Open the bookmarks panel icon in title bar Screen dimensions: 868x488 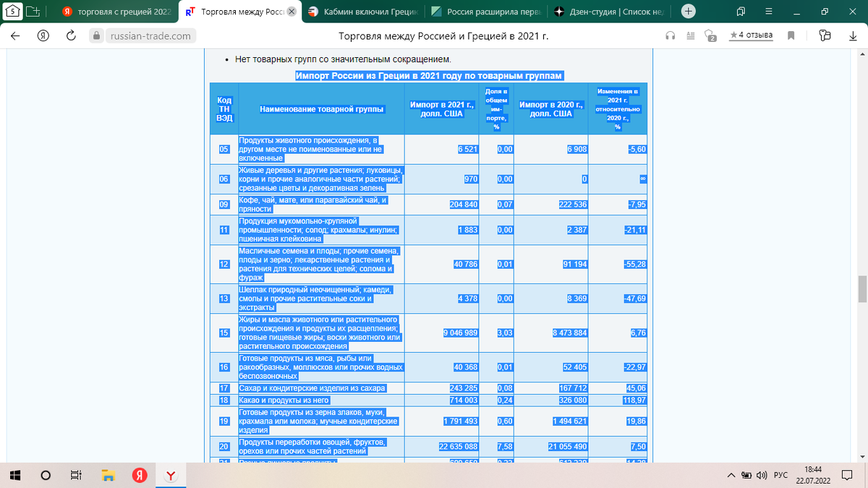click(741, 12)
